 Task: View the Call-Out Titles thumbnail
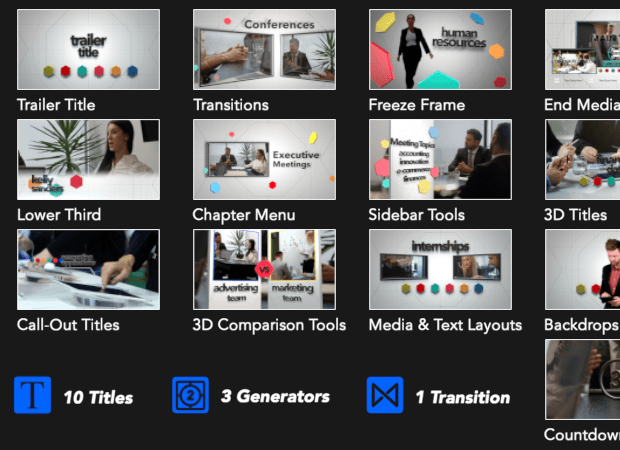89,269
